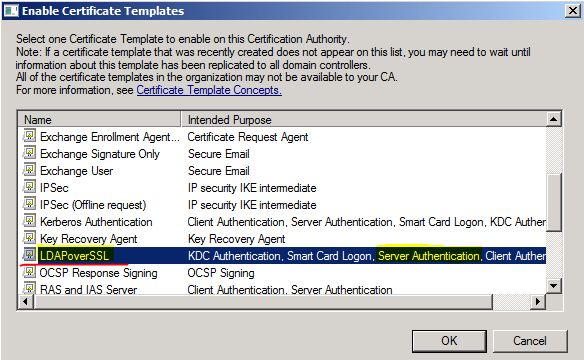This screenshot has height=360, width=584.
Task: Click the OCSP Response Signing template icon
Action: 29,272
